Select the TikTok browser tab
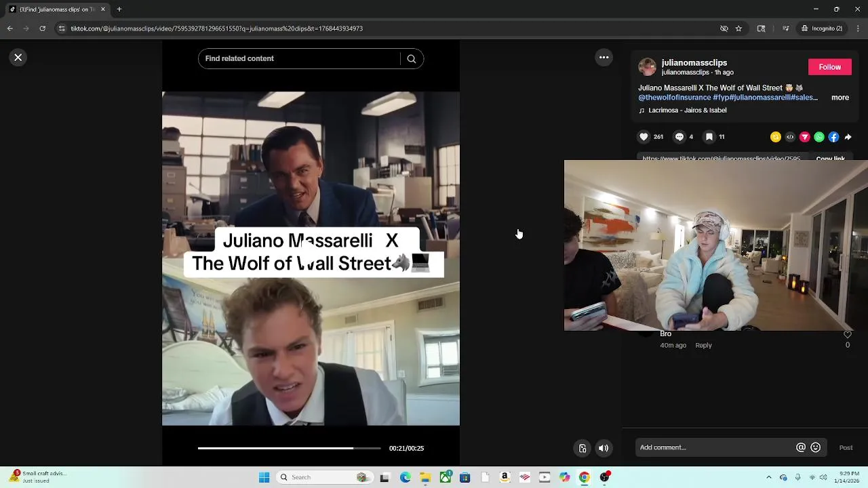 (x=57, y=9)
